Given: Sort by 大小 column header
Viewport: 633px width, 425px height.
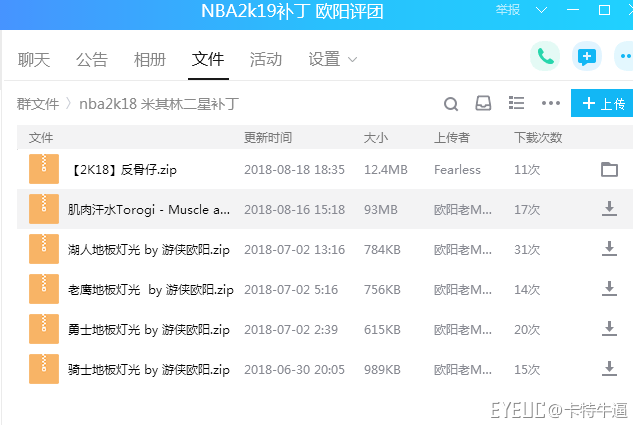Looking at the screenshot, I should click(376, 138).
